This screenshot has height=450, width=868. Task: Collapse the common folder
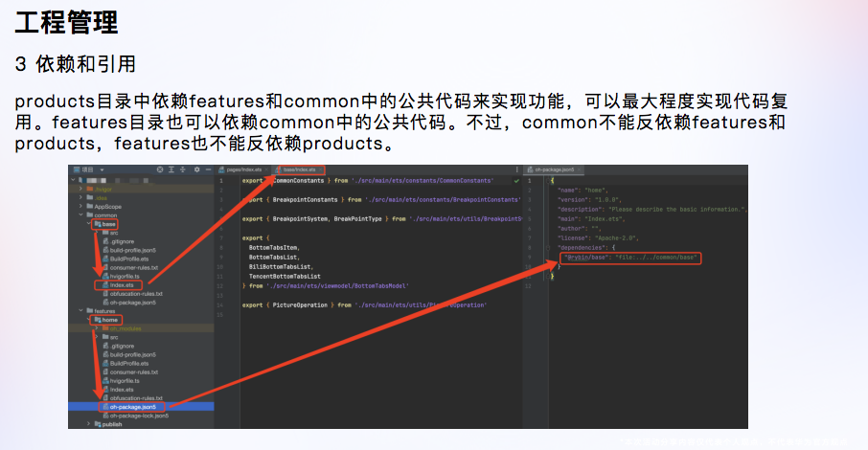pos(79,215)
